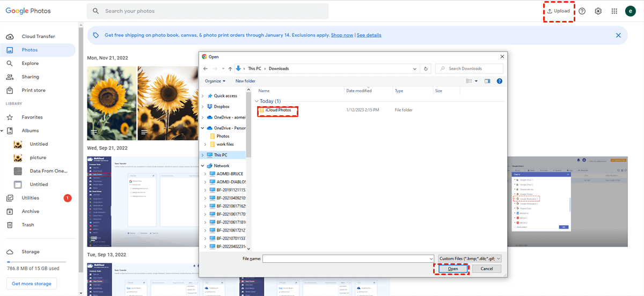Open Cloud Transfer in the sidebar

pos(38,36)
